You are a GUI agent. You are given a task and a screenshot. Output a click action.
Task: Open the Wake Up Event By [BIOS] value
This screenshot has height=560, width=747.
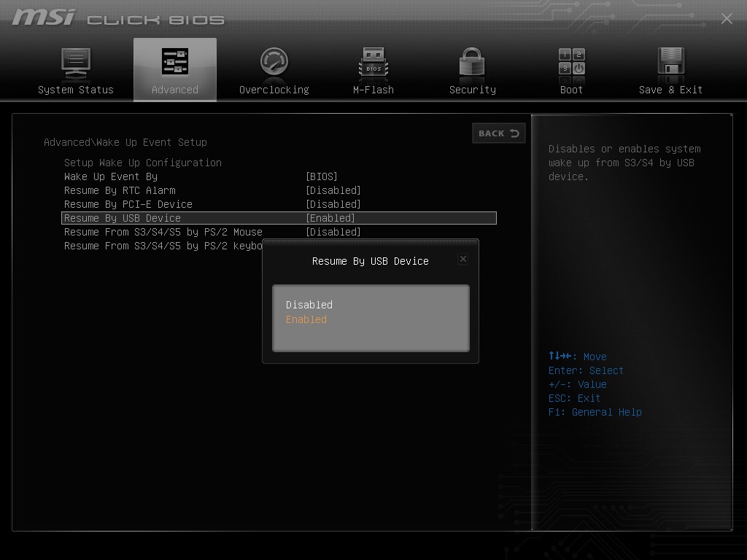[322, 176]
